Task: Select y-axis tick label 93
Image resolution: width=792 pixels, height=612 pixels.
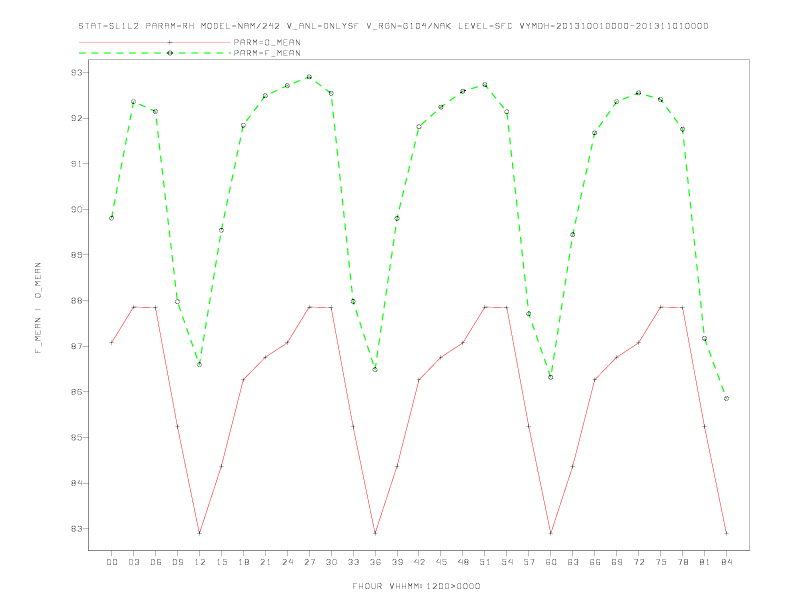Action: (77, 73)
